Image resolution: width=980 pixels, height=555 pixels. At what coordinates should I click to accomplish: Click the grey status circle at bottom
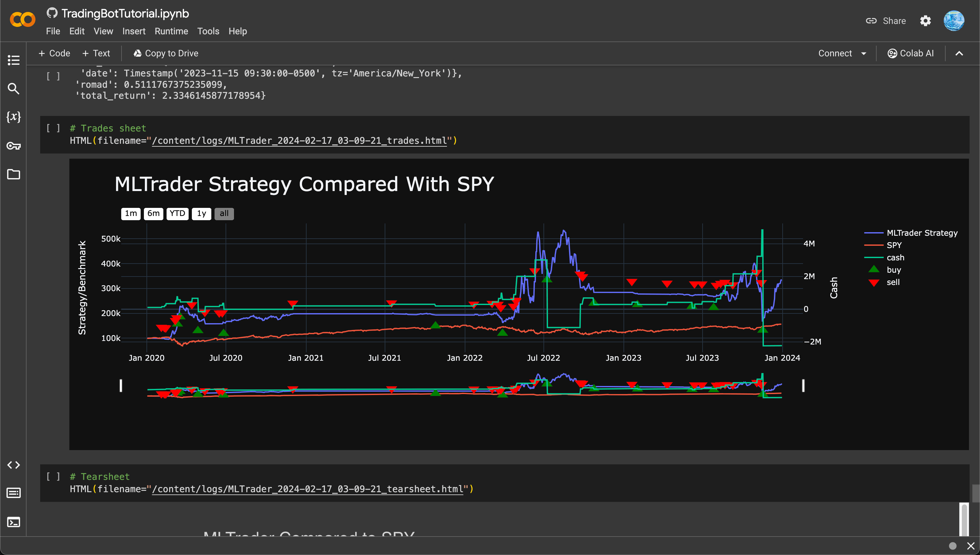(x=952, y=546)
